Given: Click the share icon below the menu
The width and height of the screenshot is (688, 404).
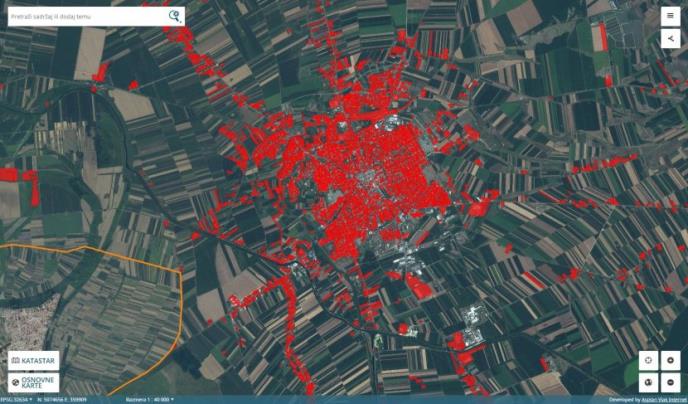Looking at the screenshot, I should tap(670, 39).
